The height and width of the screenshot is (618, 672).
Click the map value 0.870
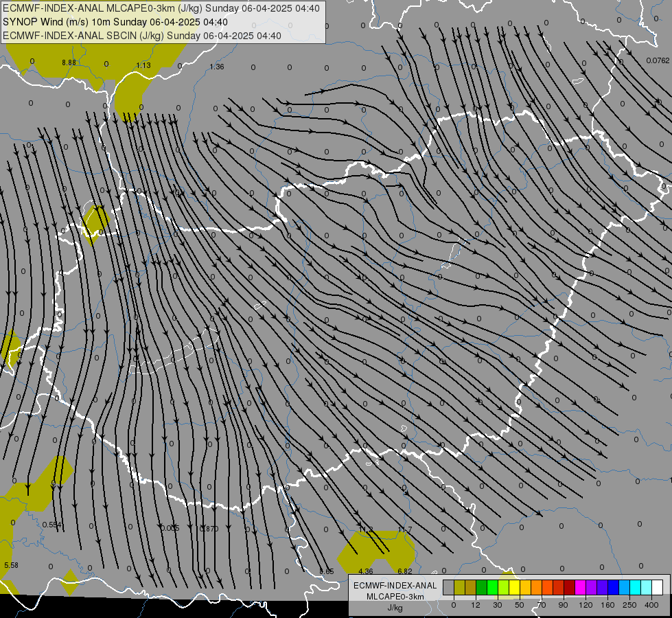[209, 528]
